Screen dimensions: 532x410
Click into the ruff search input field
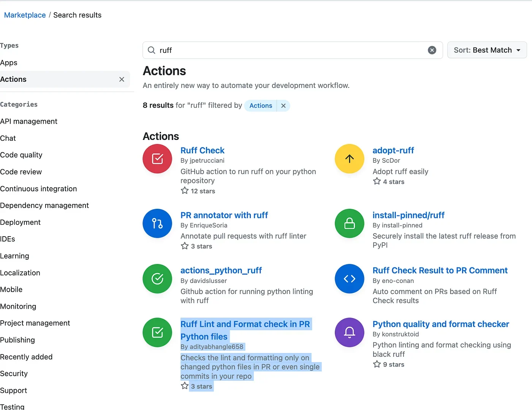point(293,50)
